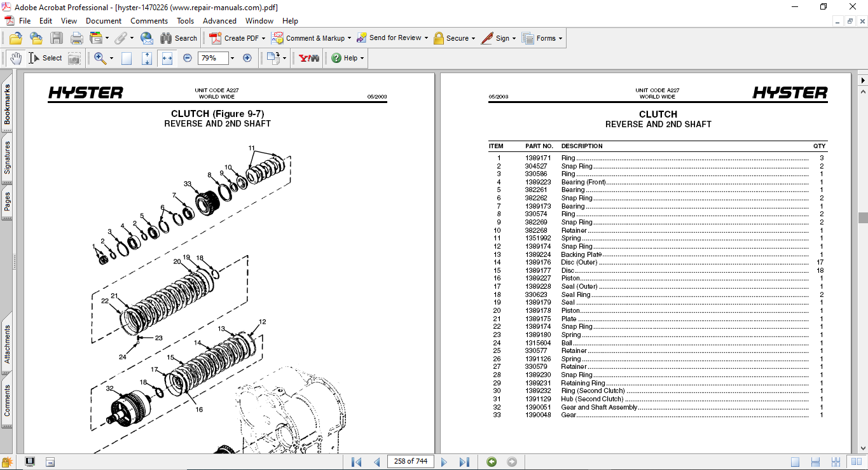
Task: Jump to the last page
Action: [x=464, y=462]
